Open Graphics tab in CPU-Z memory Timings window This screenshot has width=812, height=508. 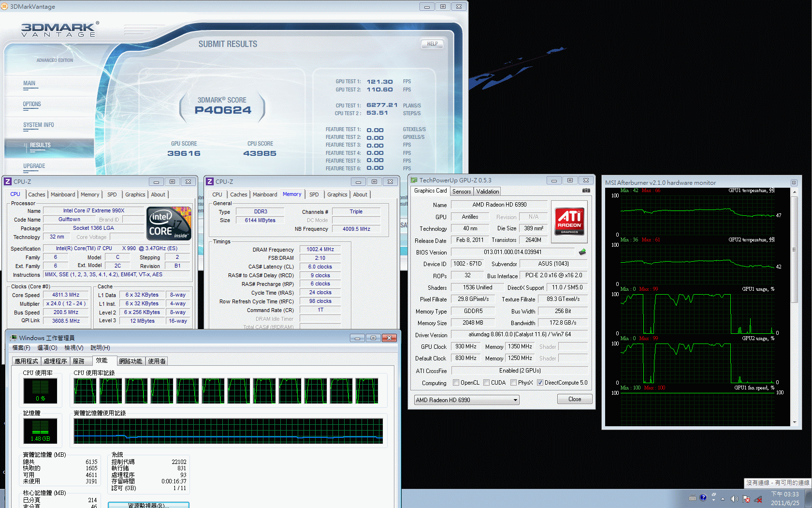point(337,194)
